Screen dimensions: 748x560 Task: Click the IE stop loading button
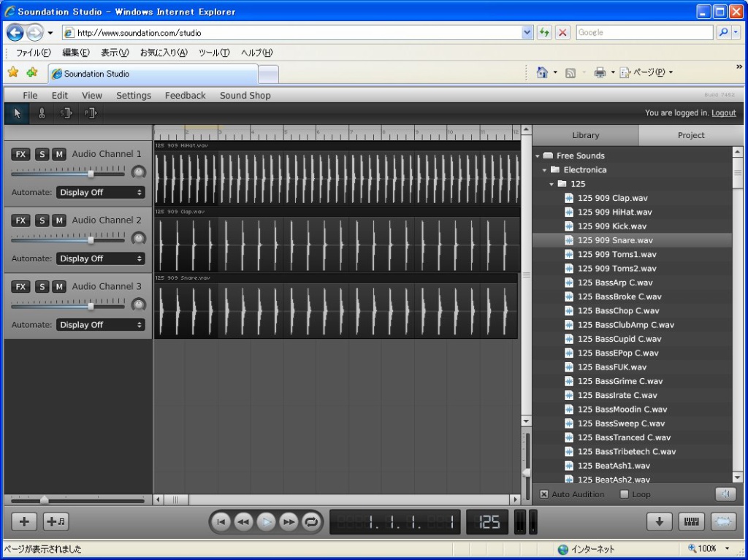tap(562, 32)
